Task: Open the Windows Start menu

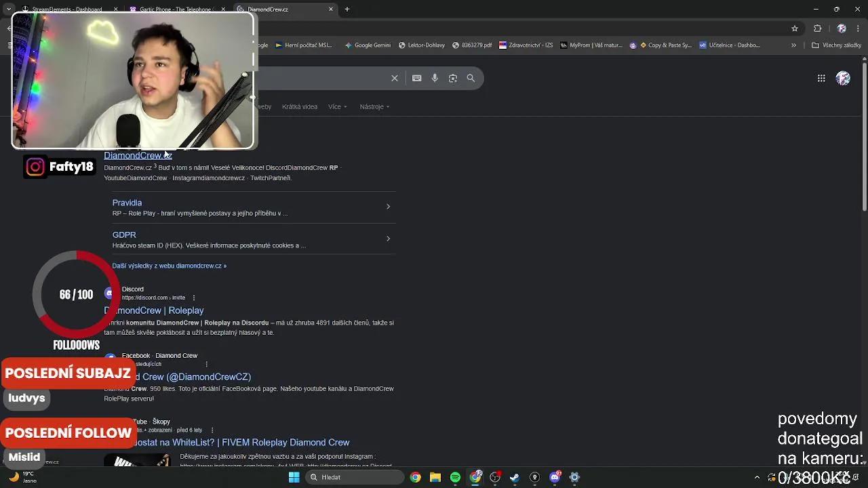Action: (x=294, y=477)
